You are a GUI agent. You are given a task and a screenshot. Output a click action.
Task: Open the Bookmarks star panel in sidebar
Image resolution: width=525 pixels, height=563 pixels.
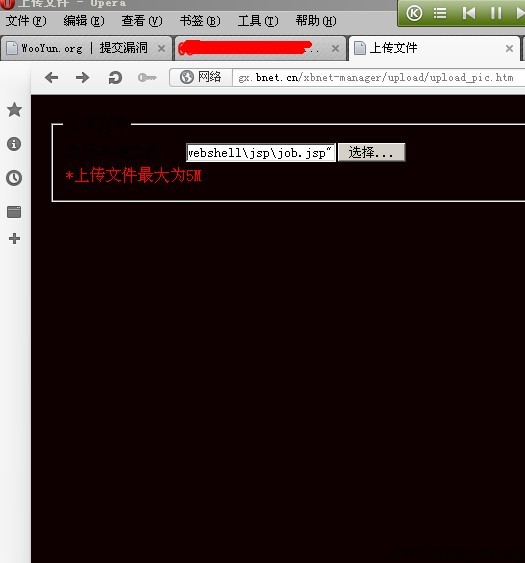14,110
